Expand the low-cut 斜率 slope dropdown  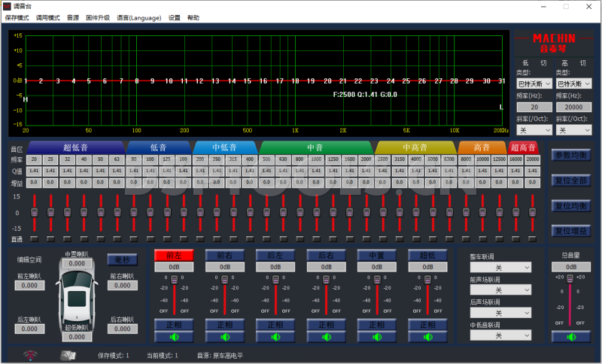click(x=534, y=130)
